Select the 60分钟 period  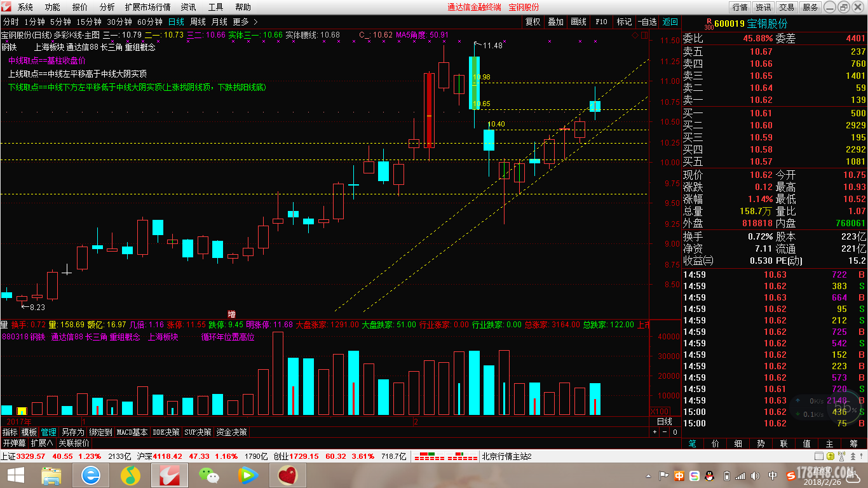pyautogui.click(x=150, y=22)
